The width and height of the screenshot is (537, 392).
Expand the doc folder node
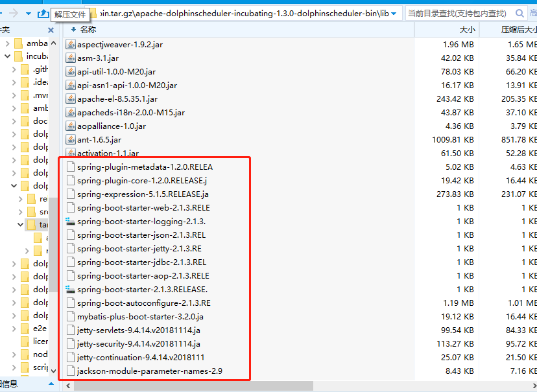pyautogui.click(x=14, y=121)
